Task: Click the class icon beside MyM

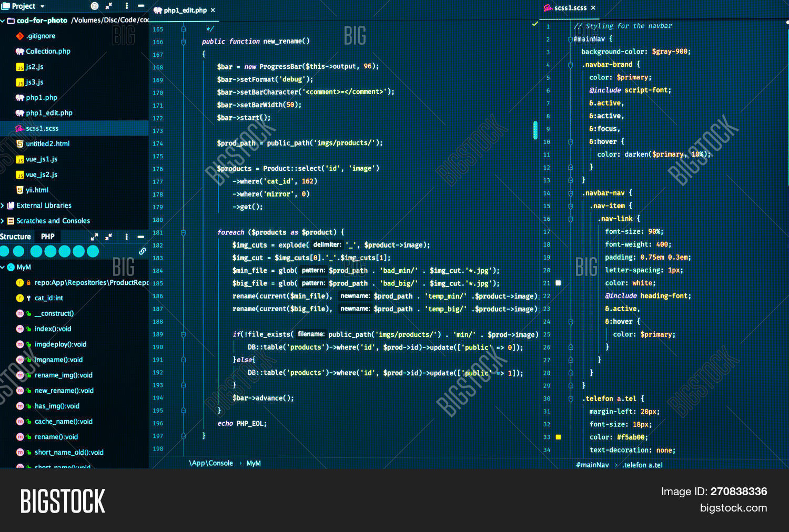Action: click(11, 267)
